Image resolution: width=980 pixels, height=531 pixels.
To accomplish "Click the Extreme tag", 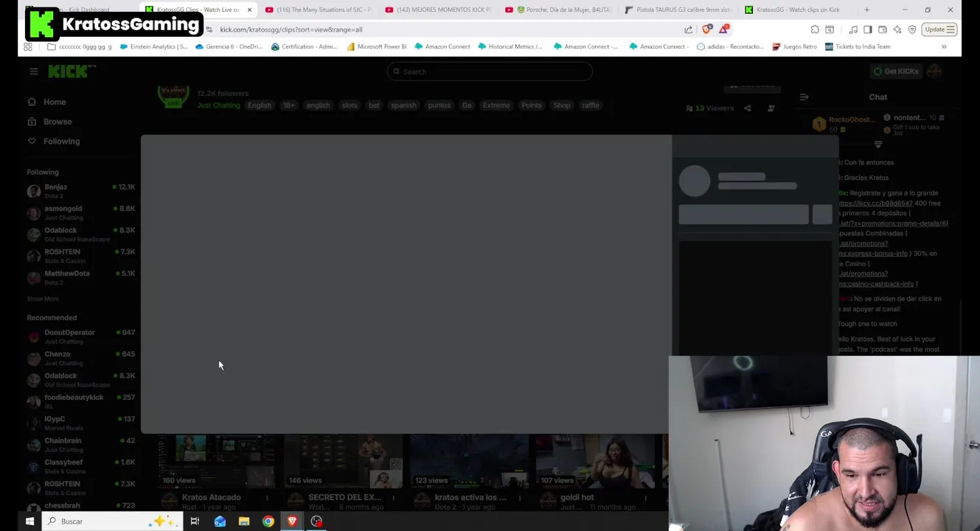I will (496, 105).
